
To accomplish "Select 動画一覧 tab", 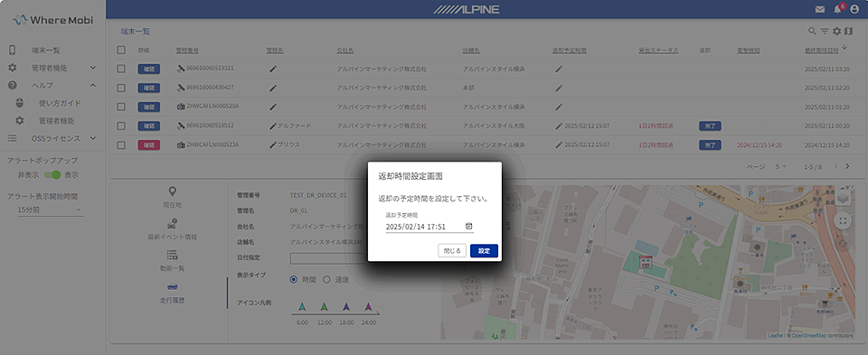I will [172, 261].
